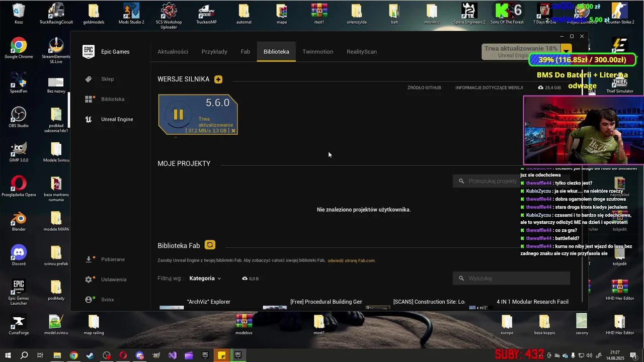The image size is (644, 362).
Task: Switch to the Przykłady tab
Action: click(x=214, y=52)
